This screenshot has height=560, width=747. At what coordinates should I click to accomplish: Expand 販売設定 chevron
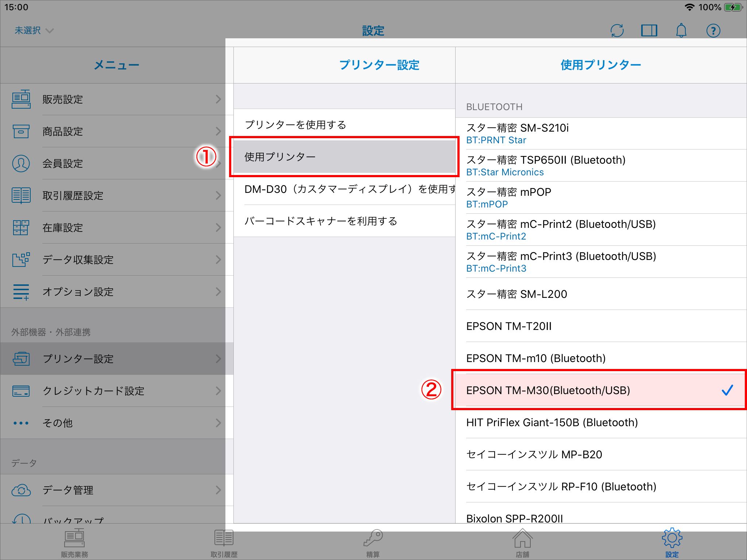pyautogui.click(x=218, y=99)
